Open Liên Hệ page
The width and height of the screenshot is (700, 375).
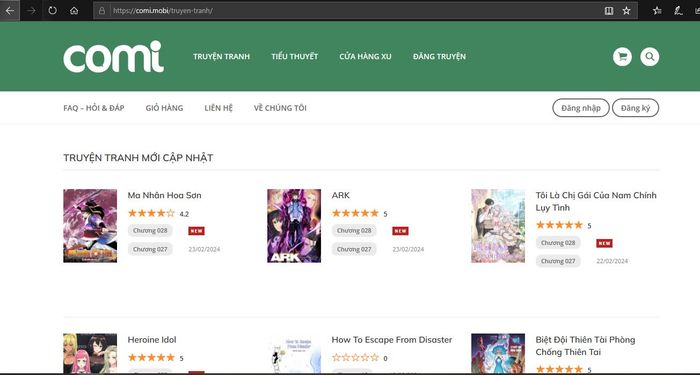219,108
